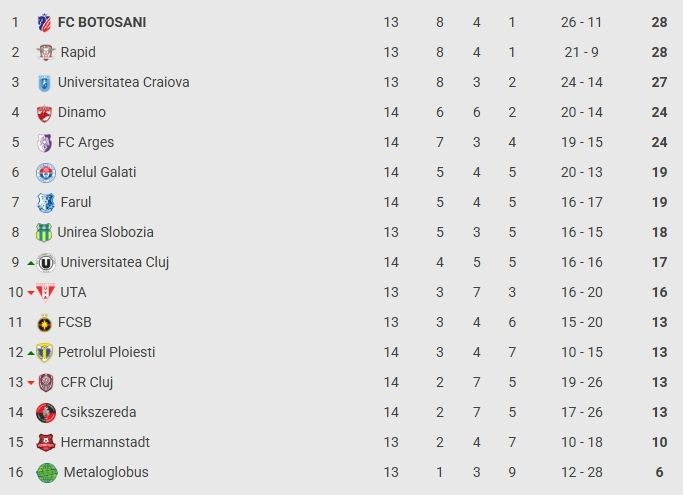The height and width of the screenshot is (495, 683).
Task: Click the Rapid team logo
Action: pos(46,52)
